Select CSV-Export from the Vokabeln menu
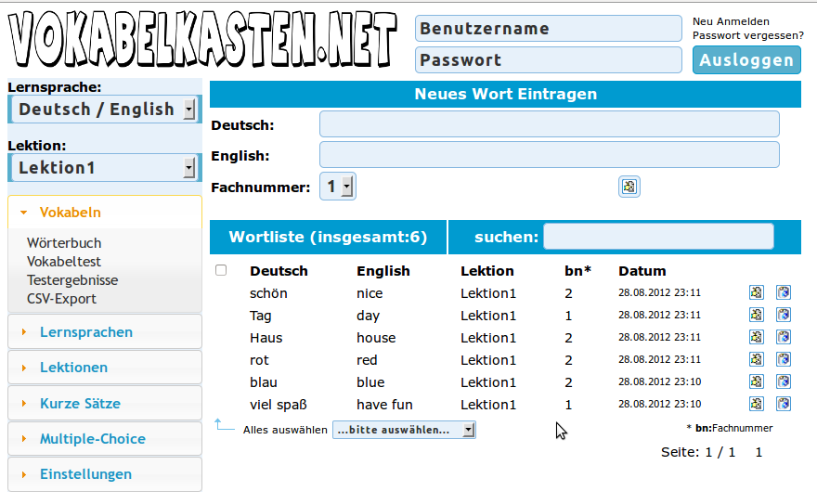Screen dimensions: 817x504 coord(61,299)
